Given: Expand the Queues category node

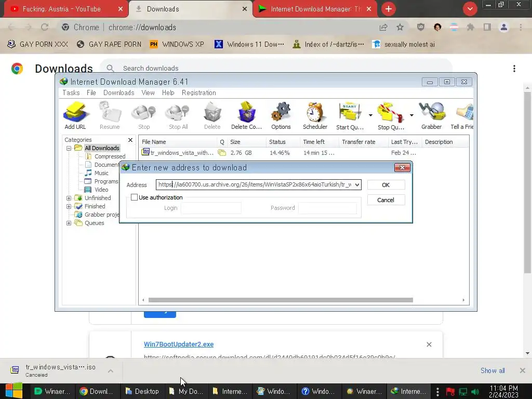Looking at the screenshot, I should tap(69, 223).
